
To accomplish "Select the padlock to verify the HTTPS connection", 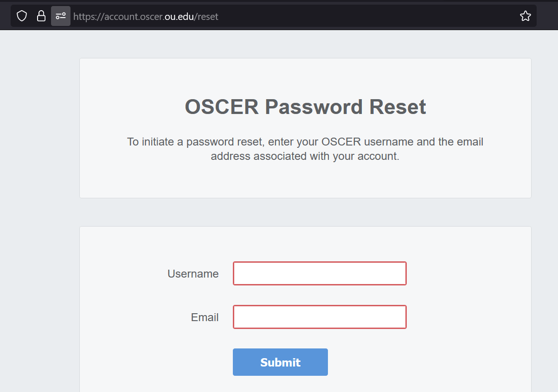I will click(x=41, y=15).
